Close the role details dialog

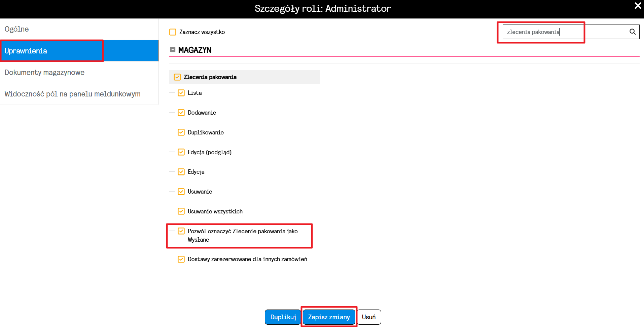(638, 6)
